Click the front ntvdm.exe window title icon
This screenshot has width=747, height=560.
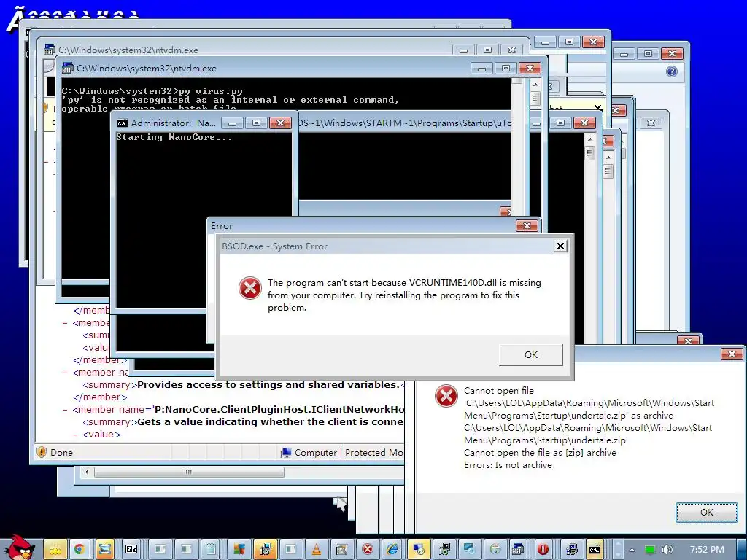(x=68, y=68)
